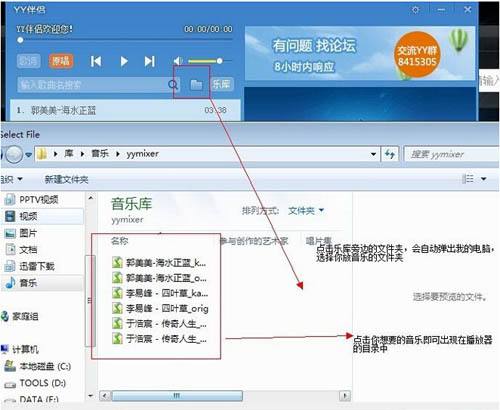Click the search magnifier icon in YY伴侣

point(173,85)
